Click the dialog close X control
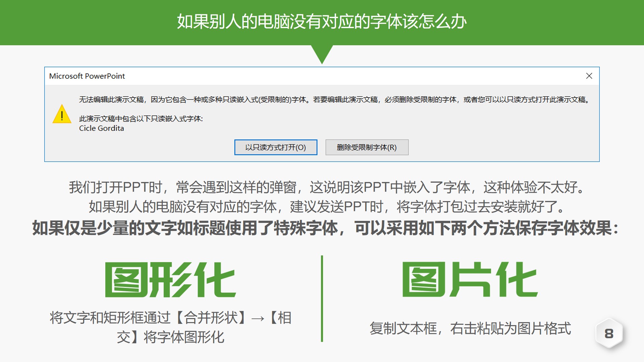 (590, 76)
